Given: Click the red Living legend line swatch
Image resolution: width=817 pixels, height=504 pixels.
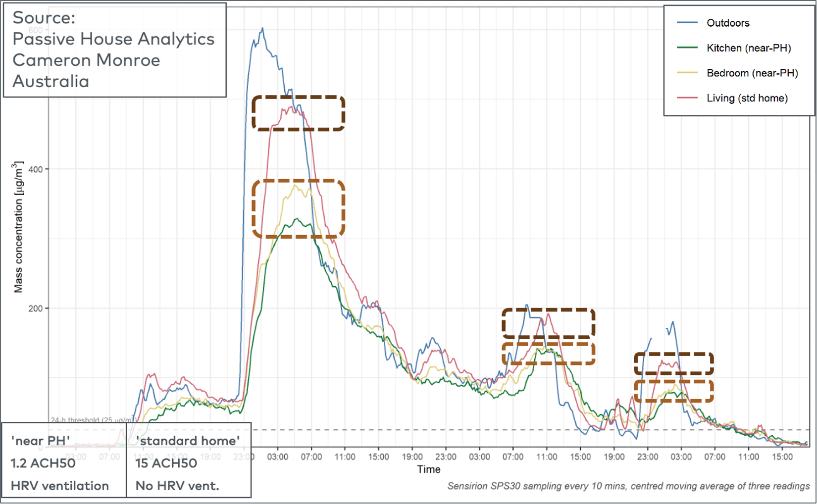Looking at the screenshot, I should (687, 98).
